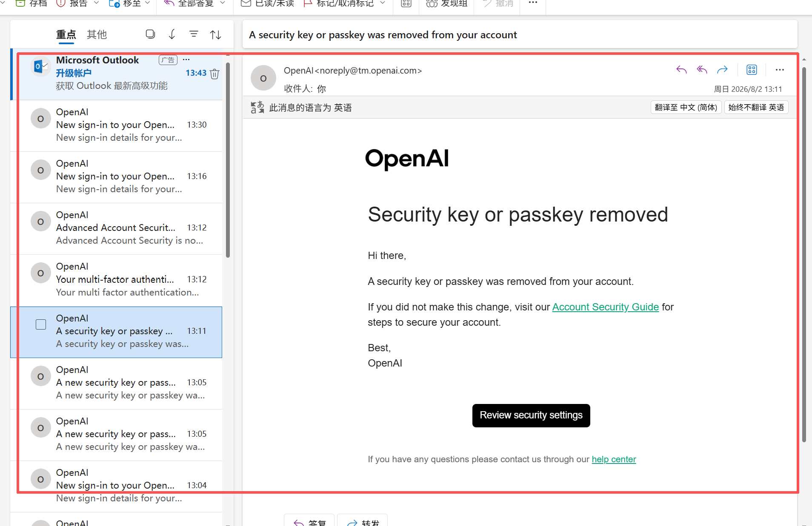Open the Account Security Guide link
Image resolution: width=812 pixels, height=526 pixels.
pyautogui.click(x=605, y=307)
